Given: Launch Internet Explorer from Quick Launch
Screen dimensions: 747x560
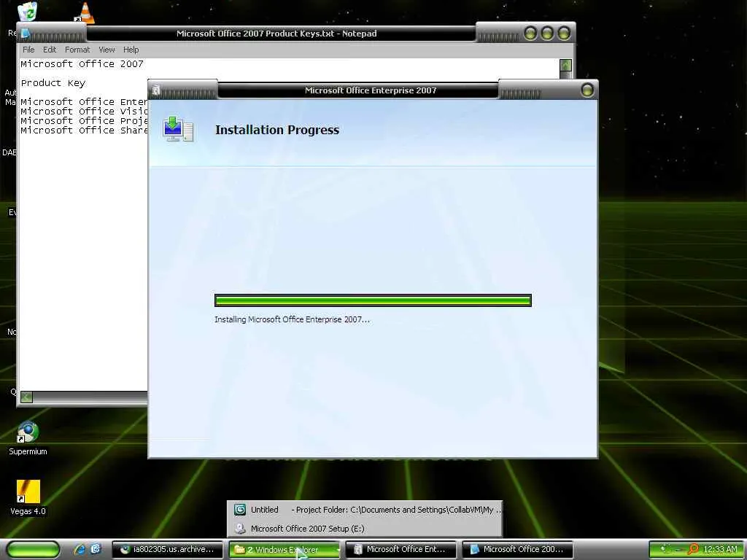Looking at the screenshot, I should 79,549.
